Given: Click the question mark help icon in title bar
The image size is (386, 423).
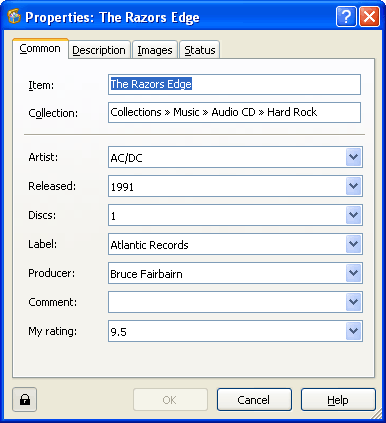Looking at the screenshot, I should point(346,16).
